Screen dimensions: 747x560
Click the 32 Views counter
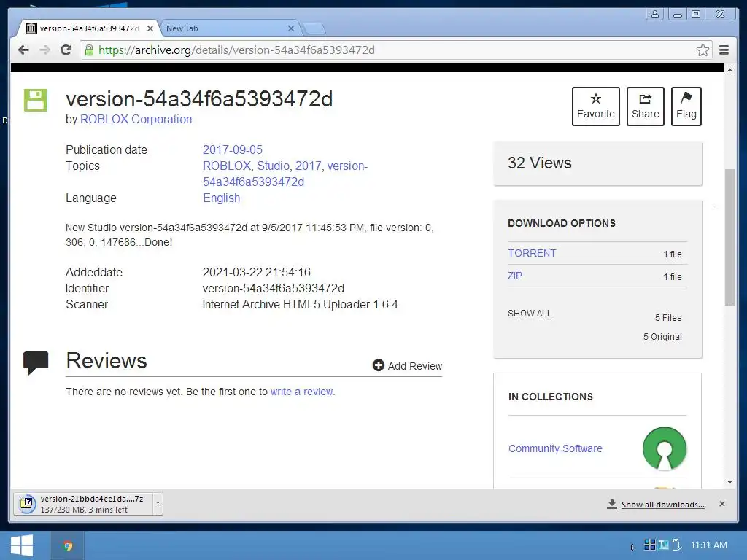click(539, 163)
